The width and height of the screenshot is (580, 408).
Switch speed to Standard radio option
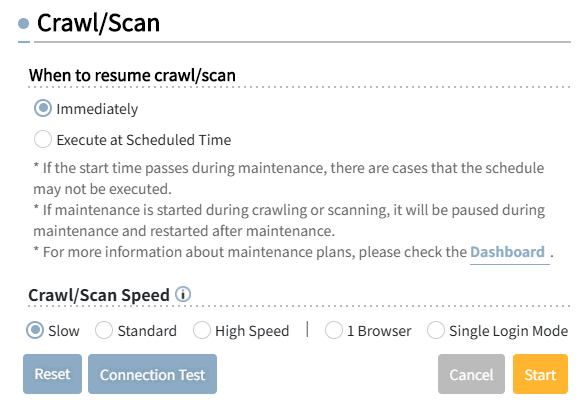tap(104, 330)
